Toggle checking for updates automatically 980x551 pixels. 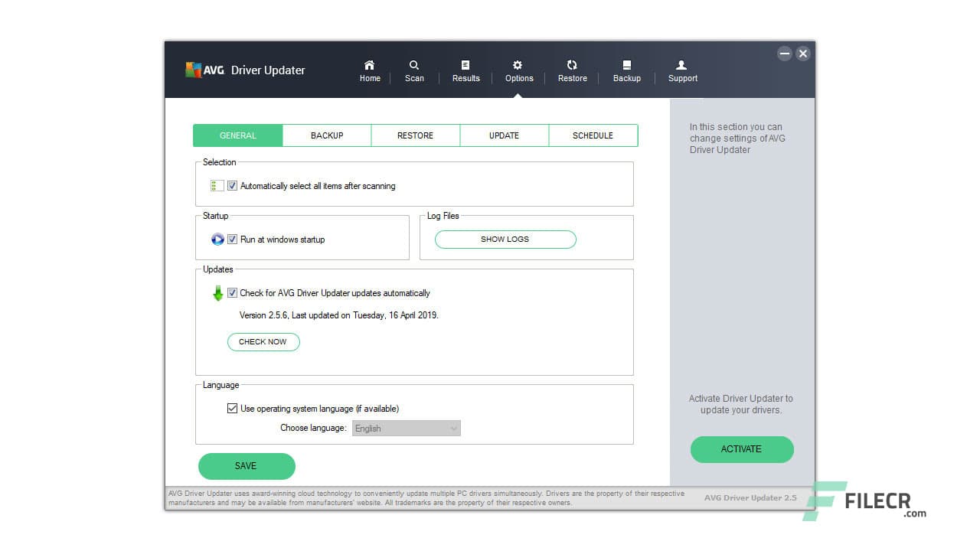tap(232, 292)
